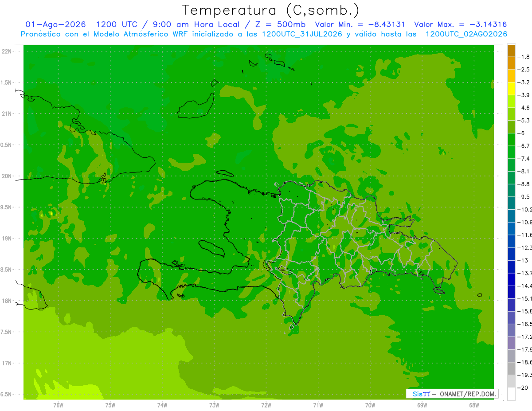
Task: Click the '74W' longitude label
Action: (162, 405)
